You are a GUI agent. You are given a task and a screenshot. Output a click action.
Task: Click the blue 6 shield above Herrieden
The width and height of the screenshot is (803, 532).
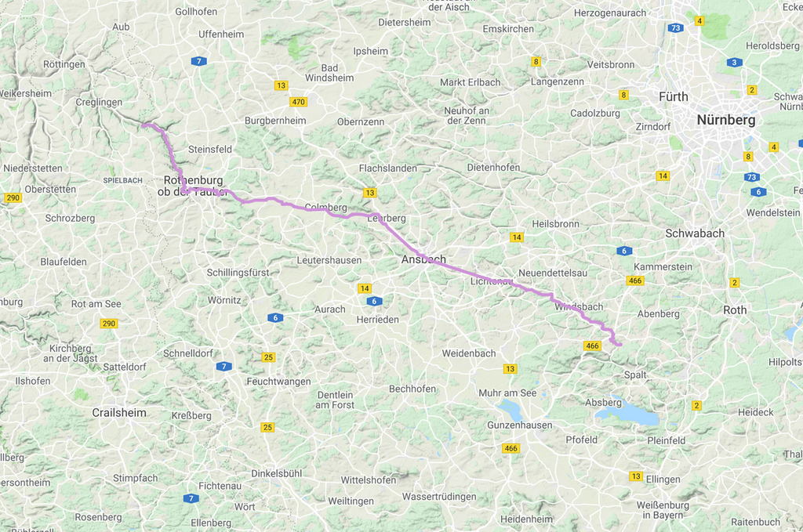pos(374,302)
